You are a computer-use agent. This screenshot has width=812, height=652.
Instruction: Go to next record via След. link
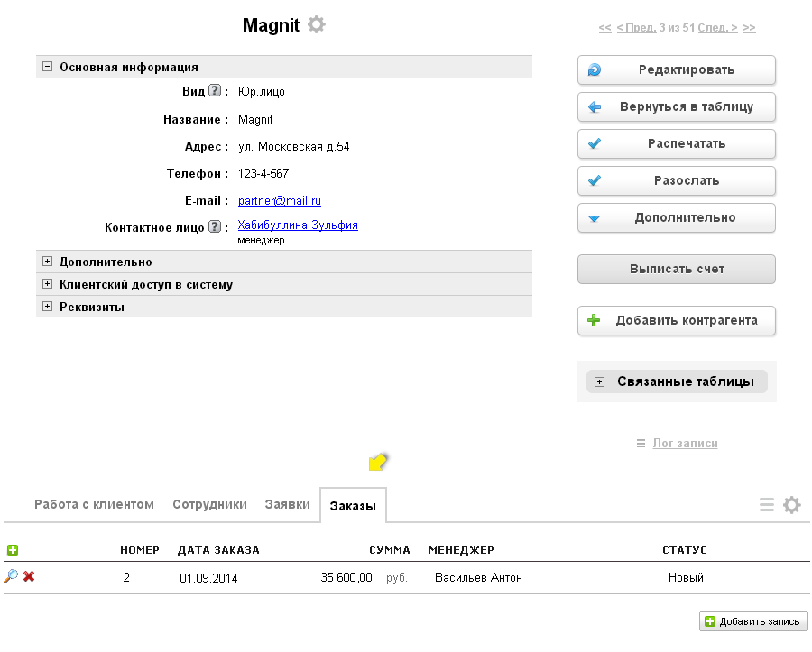pos(717,28)
